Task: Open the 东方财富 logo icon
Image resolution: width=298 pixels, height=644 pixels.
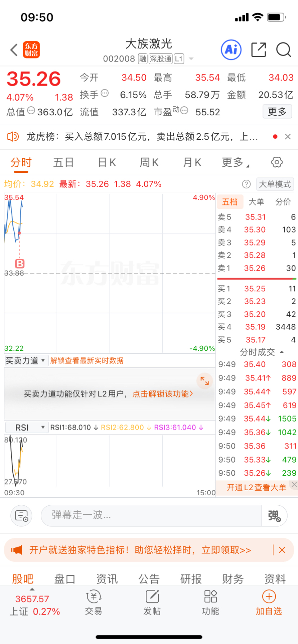Action: pos(31,50)
